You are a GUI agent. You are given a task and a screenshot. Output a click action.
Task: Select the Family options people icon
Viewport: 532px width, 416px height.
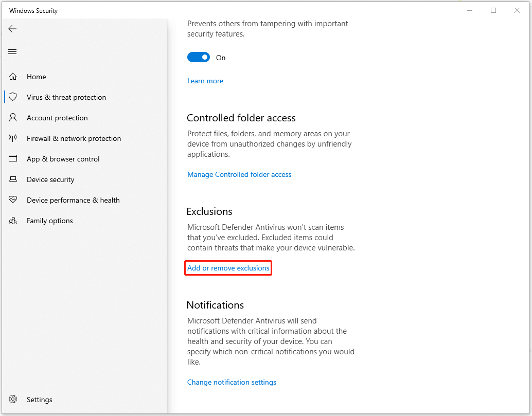point(13,220)
